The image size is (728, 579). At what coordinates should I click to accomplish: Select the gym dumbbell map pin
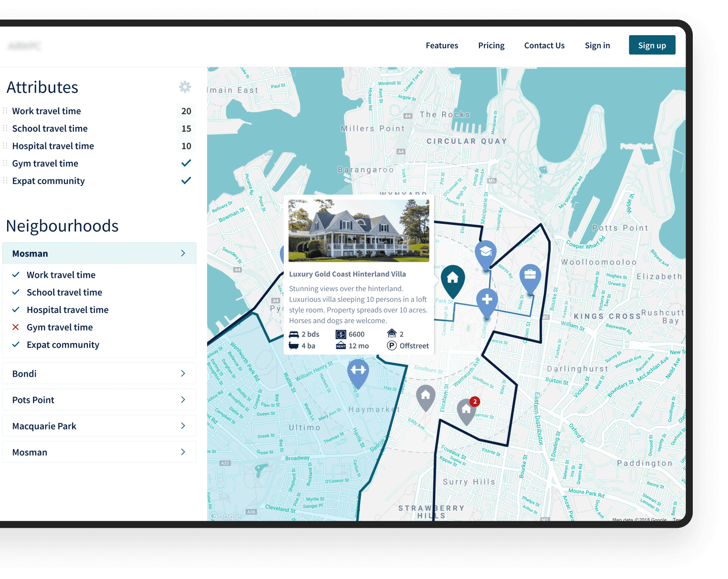coord(358,374)
